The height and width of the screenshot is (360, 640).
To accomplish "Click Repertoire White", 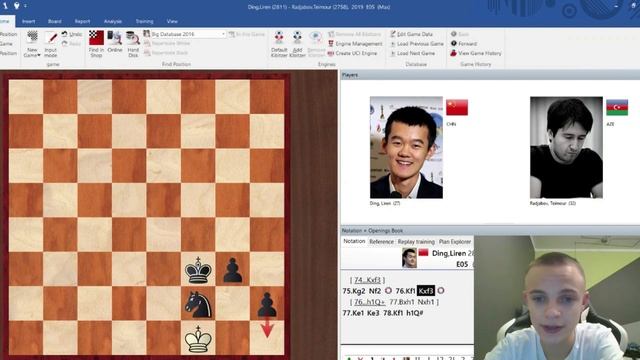I will click(x=167, y=44).
